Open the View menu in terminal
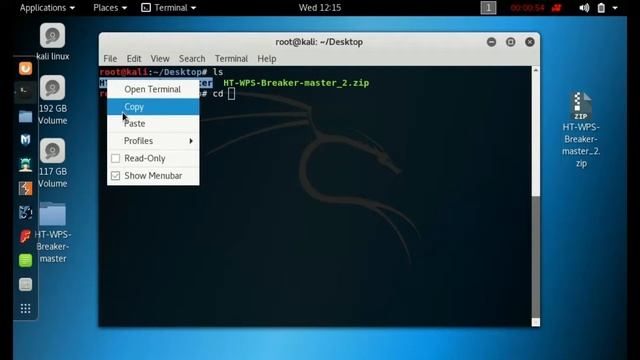The width and height of the screenshot is (640, 360). click(160, 59)
